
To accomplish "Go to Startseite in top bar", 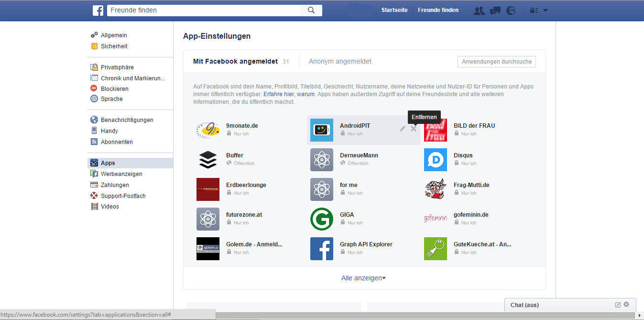I will point(394,10).
